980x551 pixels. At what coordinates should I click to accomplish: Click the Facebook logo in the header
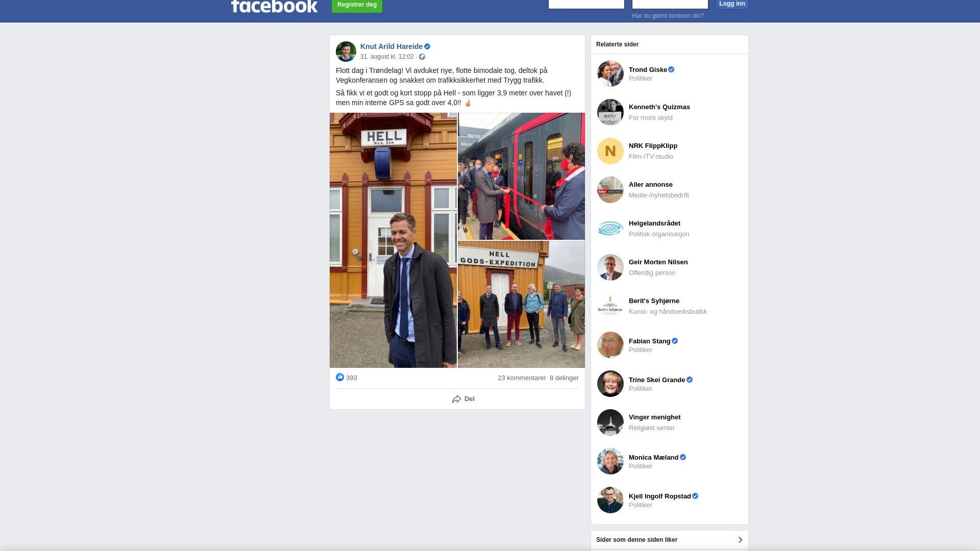274,6
